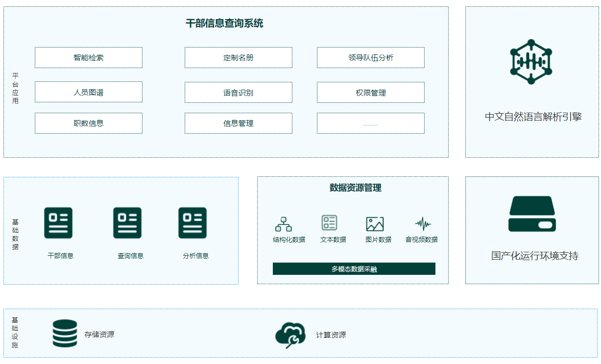601x364 pixels.
Task: Click the 多模态数据采融 dark bar
Action: point(354,269)
